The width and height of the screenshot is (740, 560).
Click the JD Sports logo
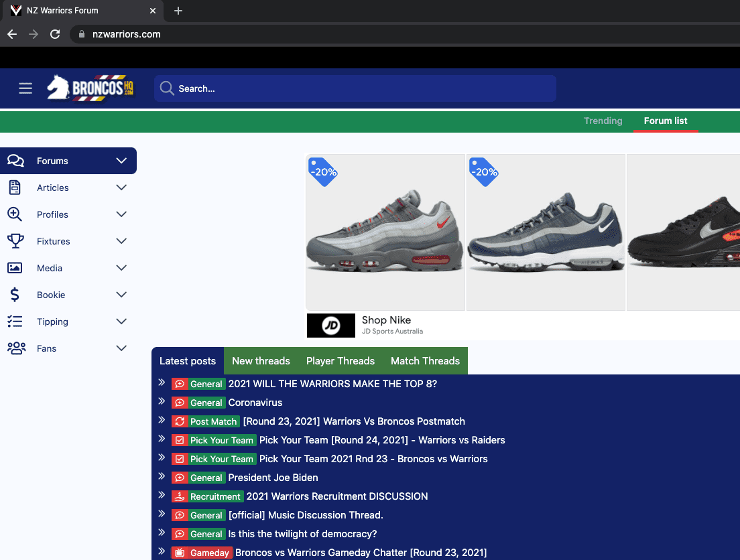[331, 326]
